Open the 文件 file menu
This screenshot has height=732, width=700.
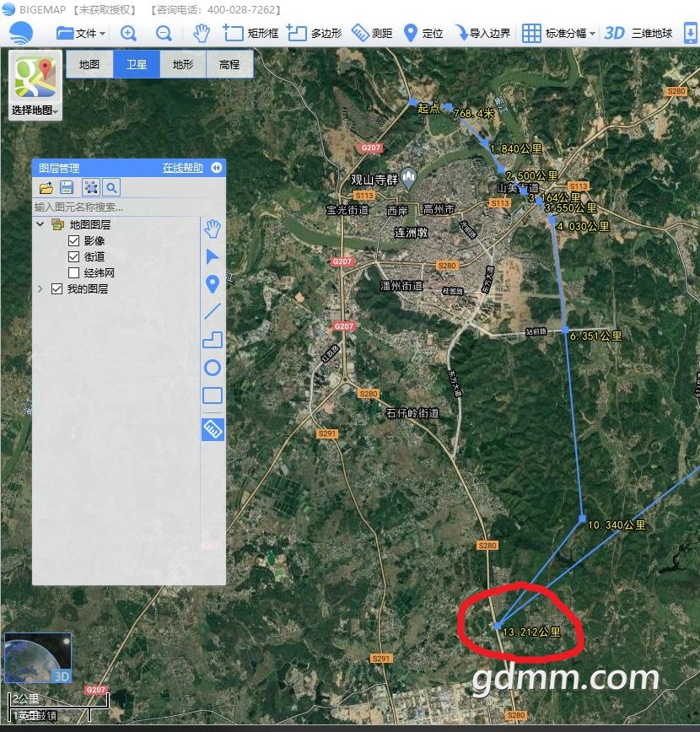point(81,33)
